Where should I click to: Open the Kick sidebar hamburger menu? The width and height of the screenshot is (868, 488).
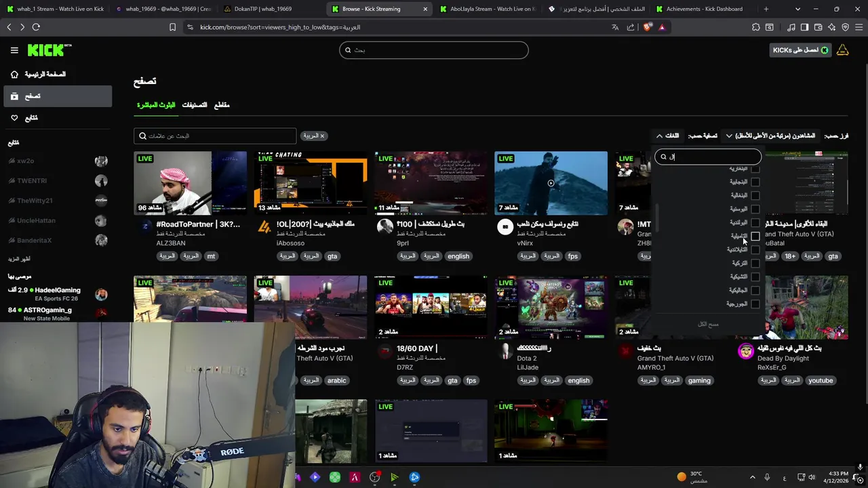click(14, 50)
